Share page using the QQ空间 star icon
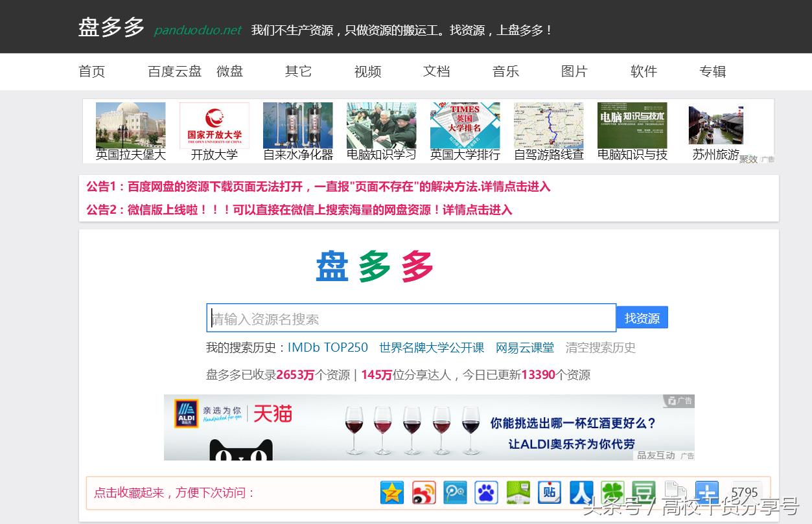Viewport: 812px width, 524px height. click(392, 492)
